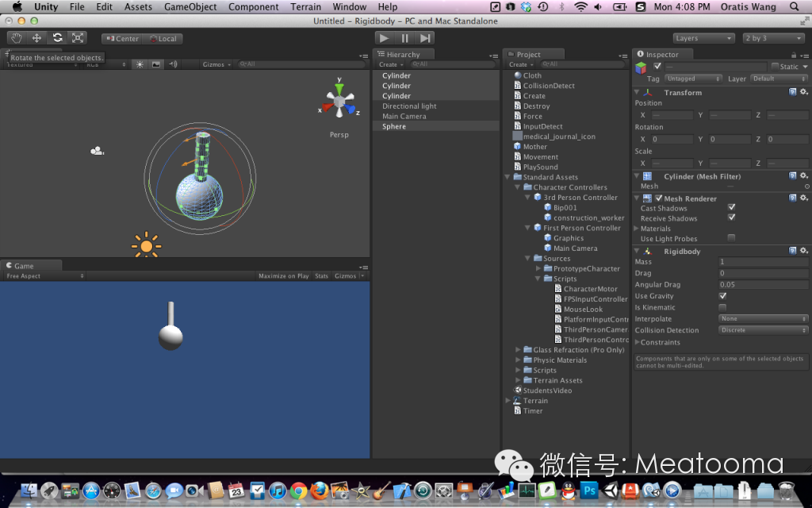
Task: Open the Layers dropdown
Action: [x=704, y=38]
